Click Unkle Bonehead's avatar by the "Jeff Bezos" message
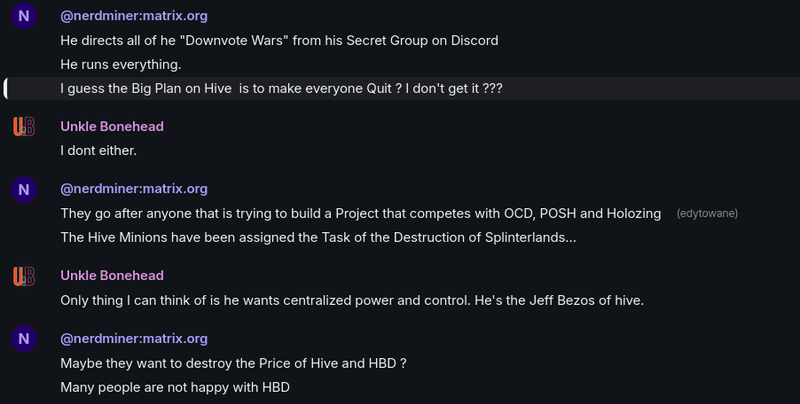This screenshot has width=800, height=404. click(x=25, y=276)
